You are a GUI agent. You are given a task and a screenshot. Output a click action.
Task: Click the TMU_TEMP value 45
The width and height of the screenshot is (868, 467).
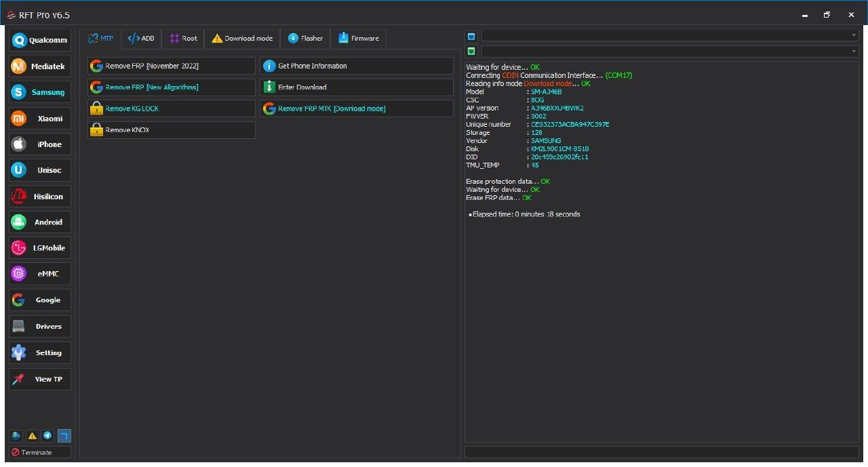[535, 165]
